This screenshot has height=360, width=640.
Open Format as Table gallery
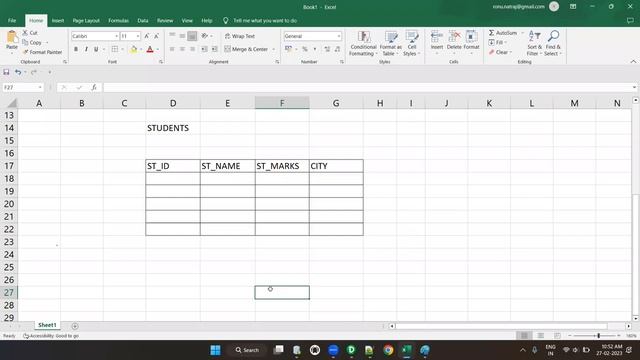pyautogui.click(x=390, y=43)
